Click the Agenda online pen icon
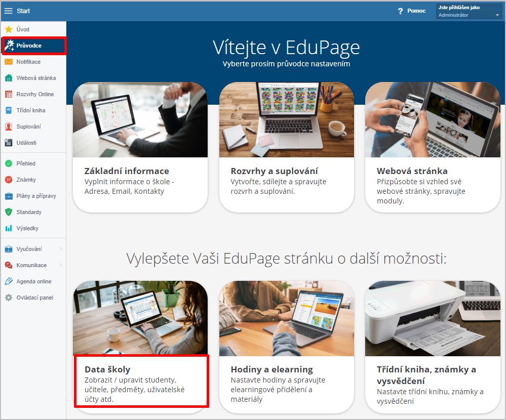 point(9,281)
